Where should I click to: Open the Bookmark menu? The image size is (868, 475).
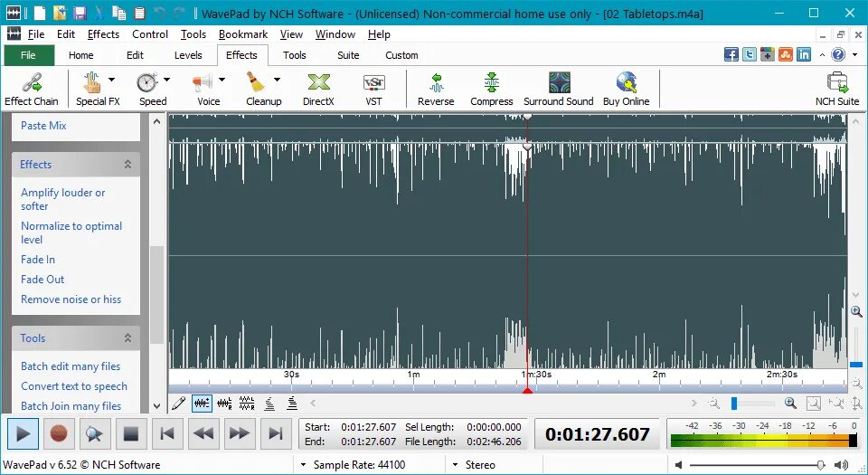pos(243,34)
